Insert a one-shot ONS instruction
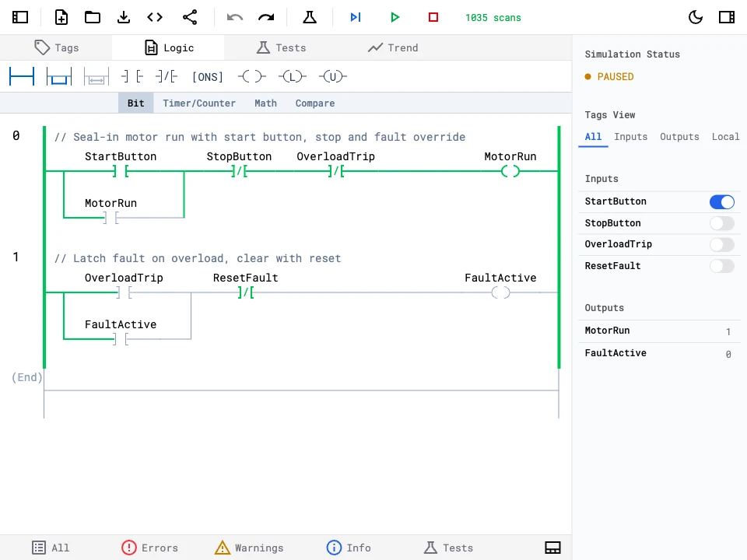Image resolution: width=747 pixels, height=560 pixels. (207, 76)
